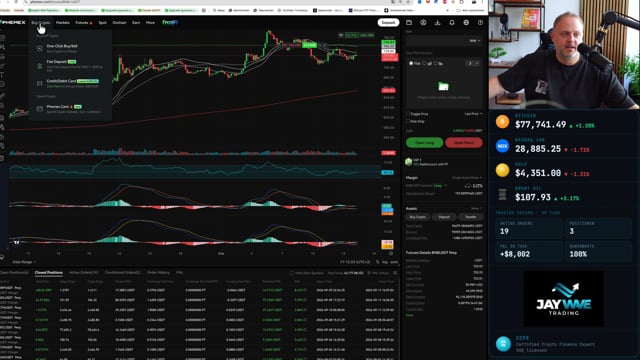This screenshot has width=640, height=360.
Task: Toggle log scale on chart
Action: point(385,262)
